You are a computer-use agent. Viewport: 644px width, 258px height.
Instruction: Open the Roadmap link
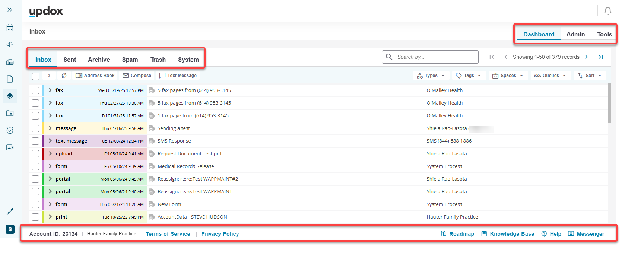point(457,234)
